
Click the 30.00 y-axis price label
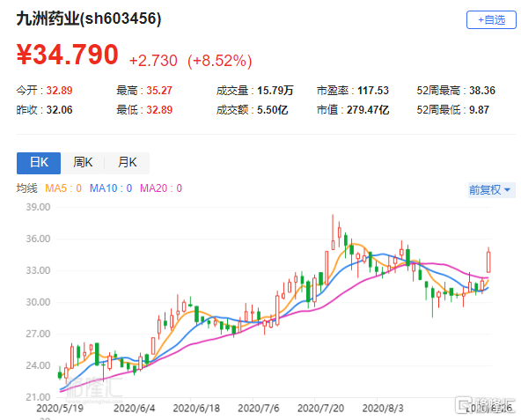[38, 302]
